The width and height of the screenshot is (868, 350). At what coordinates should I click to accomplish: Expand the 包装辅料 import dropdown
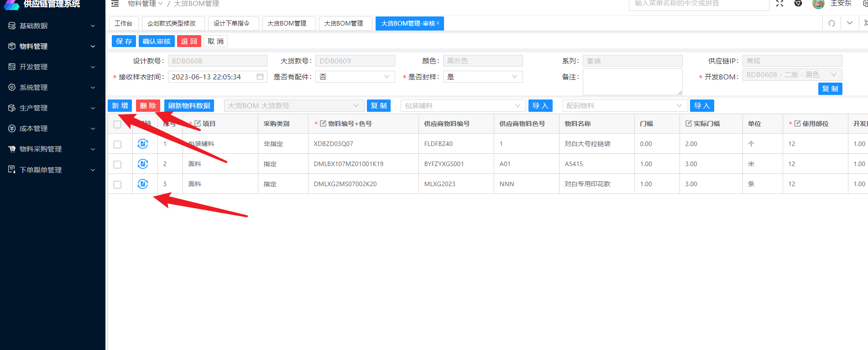click(x=463, y=106)
